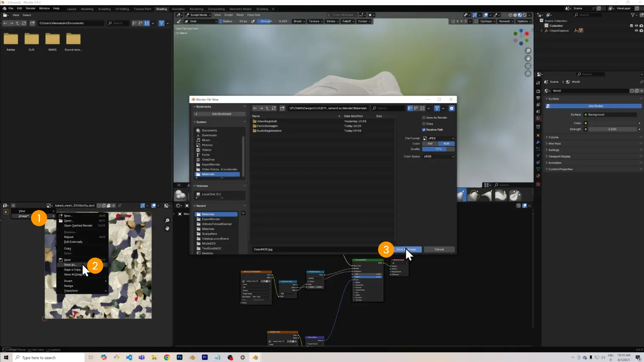
Task: Adjust the JPEG Quality slider
Action: pyautogui.click(x=438, y=149)
